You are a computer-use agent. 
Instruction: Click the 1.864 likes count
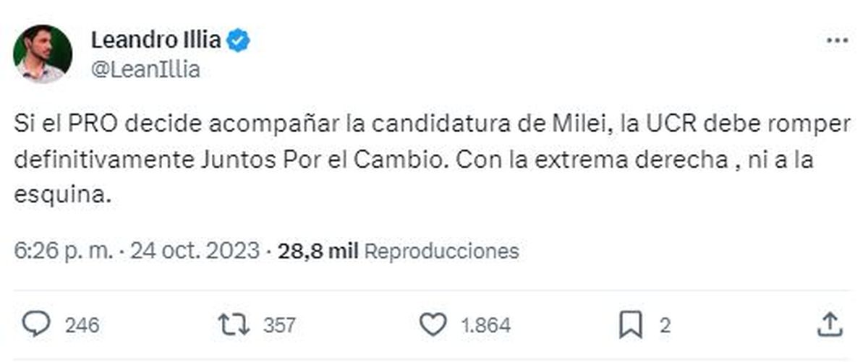pyautogui.click(x=486, y=326)
